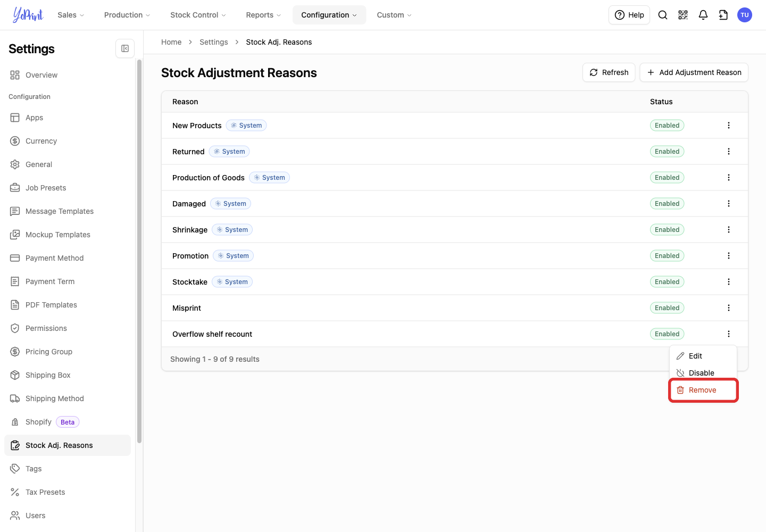Go to Home breadcrumb link

(x=171, y=42)
